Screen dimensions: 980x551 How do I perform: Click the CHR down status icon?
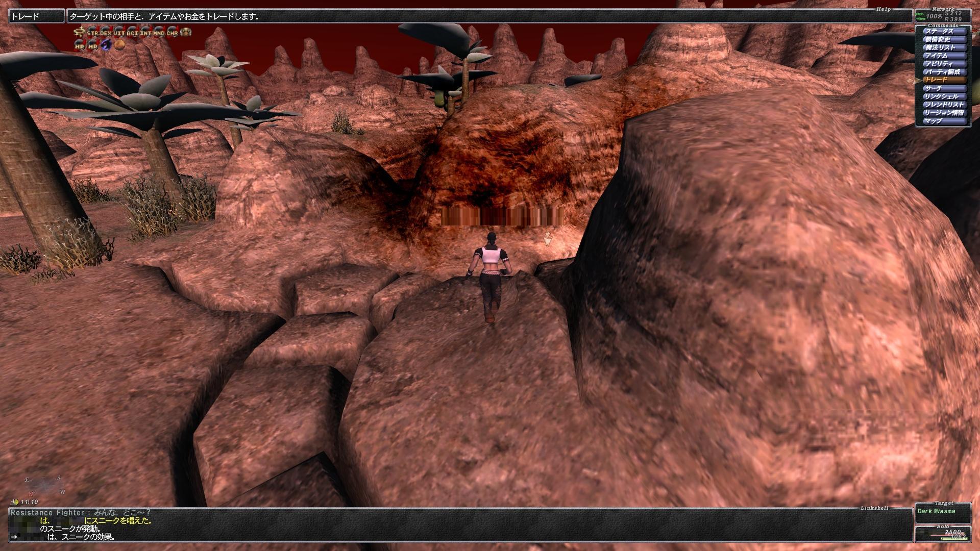tap(172, 33)
